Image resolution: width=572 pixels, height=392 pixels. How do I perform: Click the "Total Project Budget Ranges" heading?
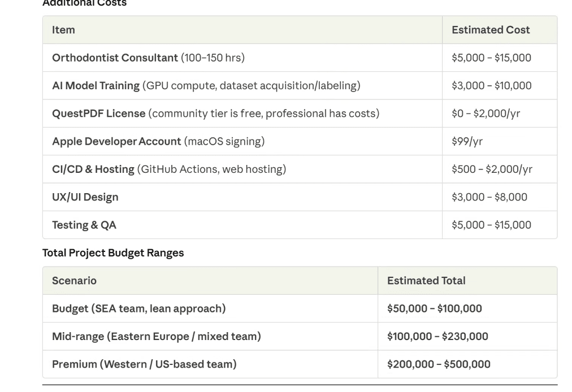[113, 253]
